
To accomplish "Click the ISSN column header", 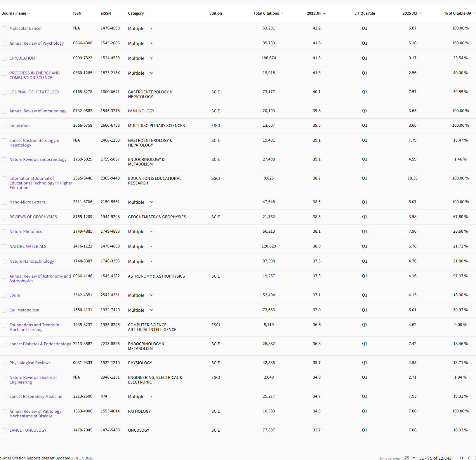I will (77, 13).
